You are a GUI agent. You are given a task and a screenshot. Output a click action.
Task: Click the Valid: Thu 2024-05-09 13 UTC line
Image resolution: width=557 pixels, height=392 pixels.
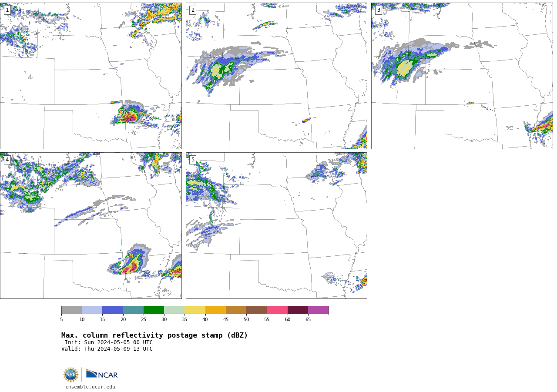pyautogui.click(x=107, y=349)
